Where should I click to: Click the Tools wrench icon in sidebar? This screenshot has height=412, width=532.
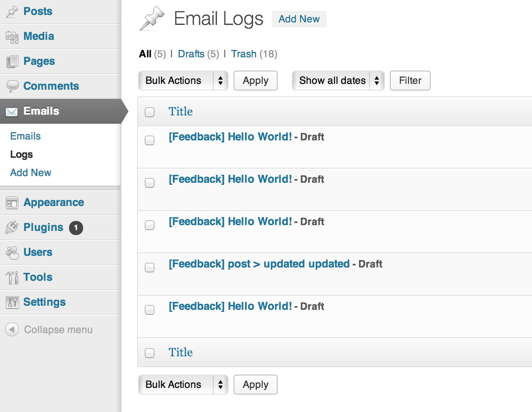tap(12, 277)
